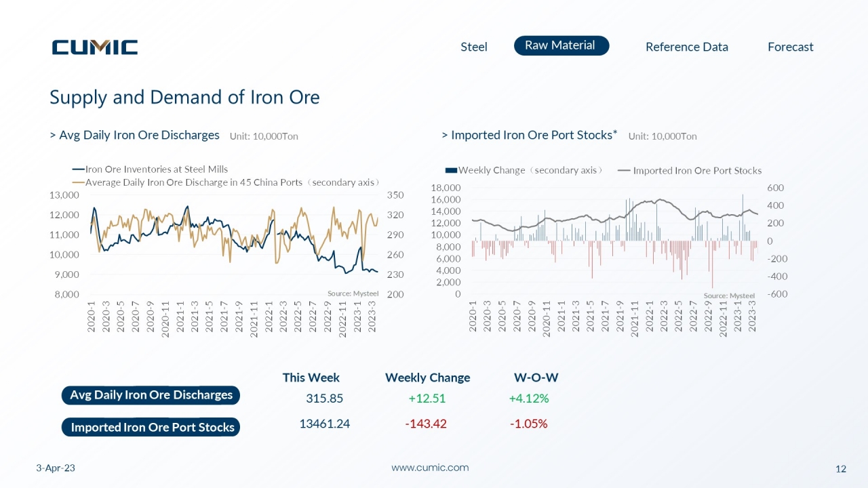This screenshot has width=868, height=488.
Task: Click the Weekly Change legend swatch
Action: click(451, 171)
